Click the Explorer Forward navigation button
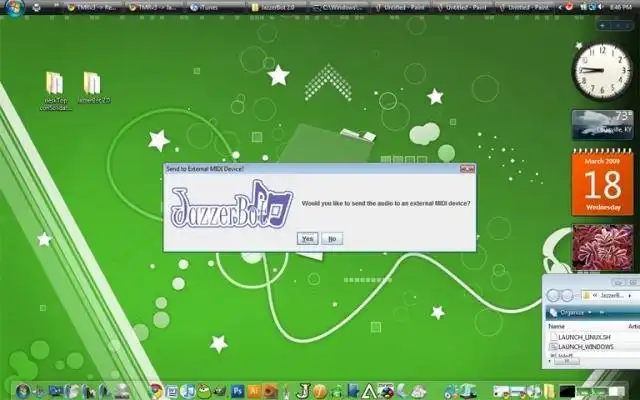 point(569,295)
